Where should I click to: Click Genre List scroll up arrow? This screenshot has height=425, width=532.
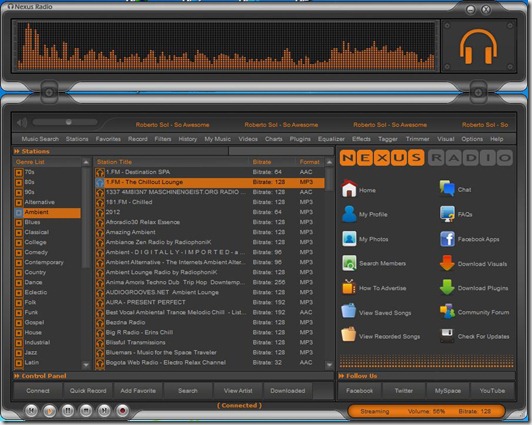tap(86, 162)
